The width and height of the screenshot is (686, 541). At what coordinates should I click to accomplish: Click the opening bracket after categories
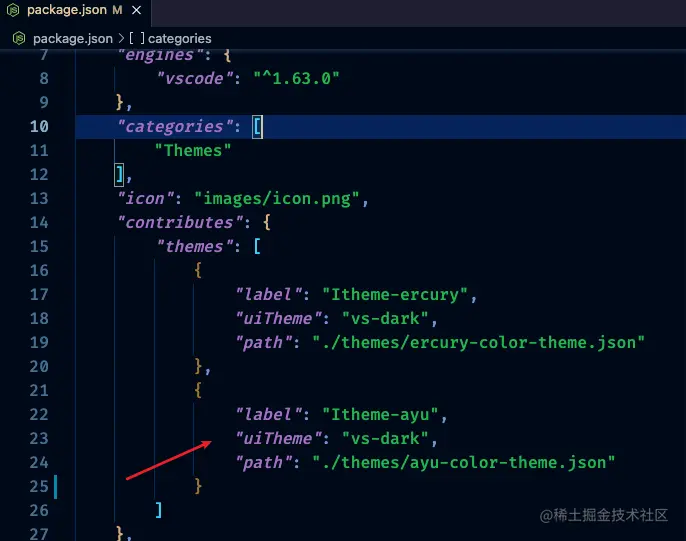click(x=257, y=127)
